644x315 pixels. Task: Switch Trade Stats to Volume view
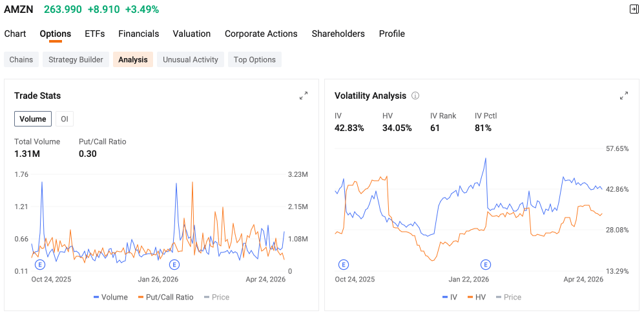(33, 119)
